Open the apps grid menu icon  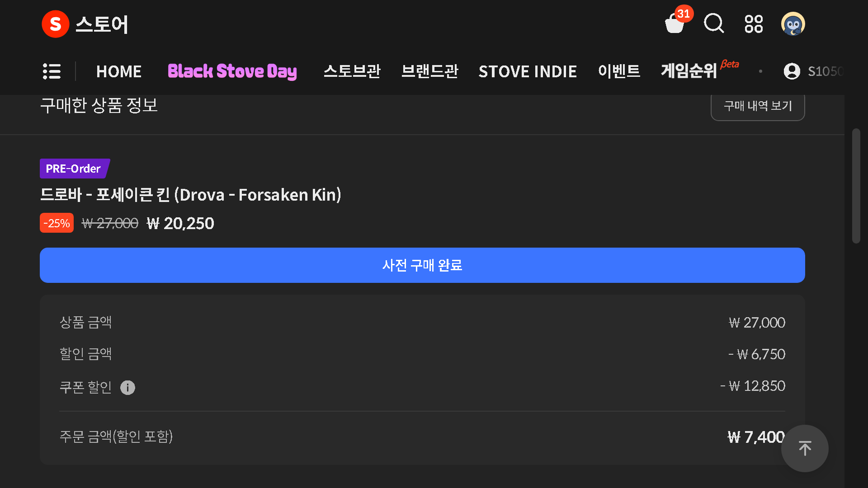point(754,24)
